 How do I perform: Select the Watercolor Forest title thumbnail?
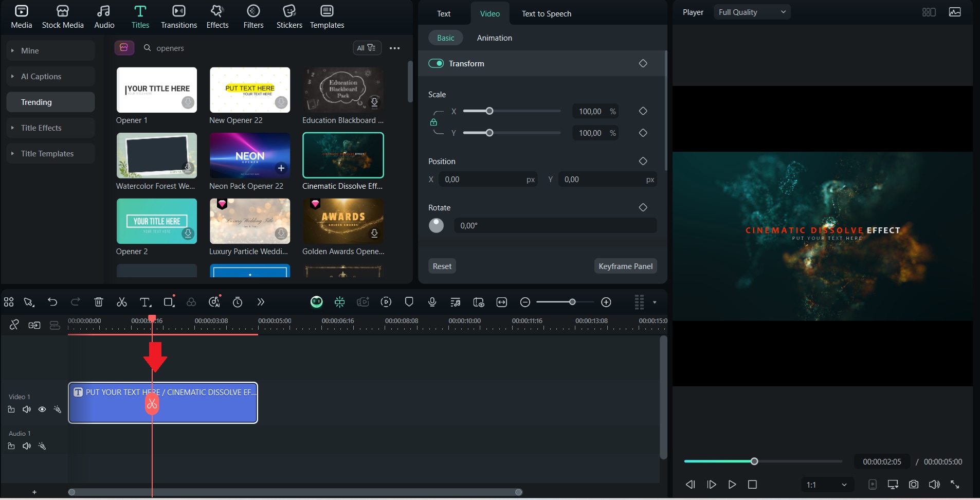coord(157,155)
